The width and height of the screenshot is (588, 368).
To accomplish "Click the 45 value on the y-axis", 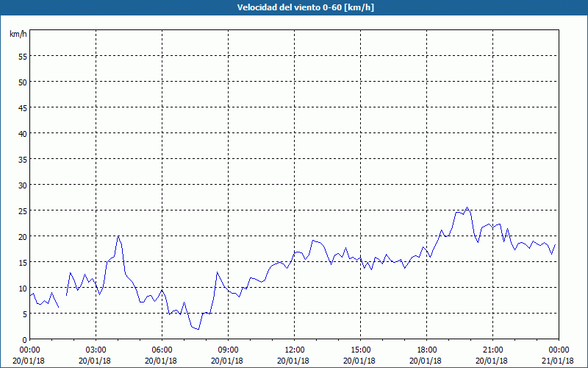I will (23, 107).
